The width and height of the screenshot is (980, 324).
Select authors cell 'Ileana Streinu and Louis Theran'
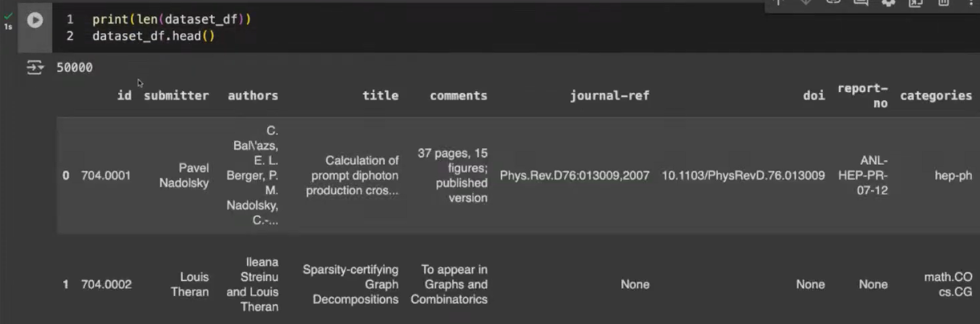click(x=252, y=285)
